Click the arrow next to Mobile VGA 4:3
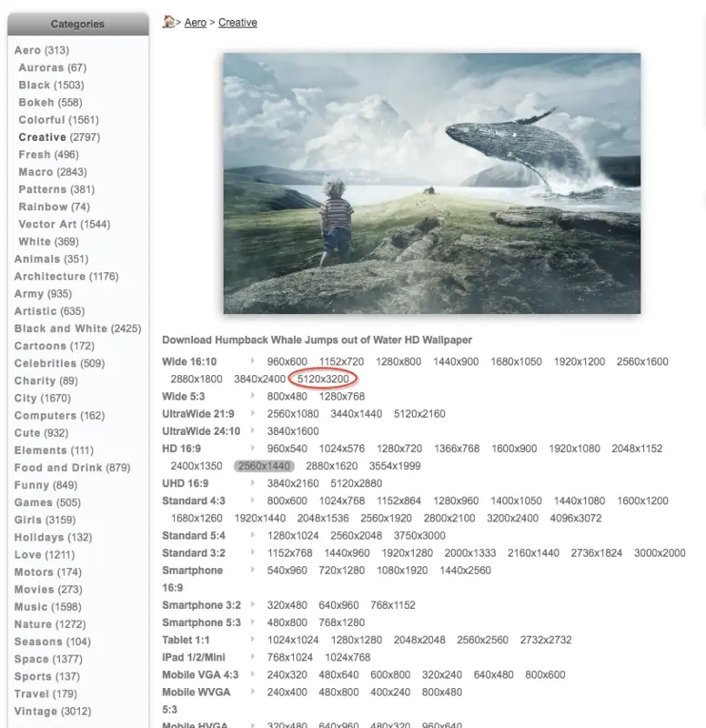Viewport: 706px width, 728px height. tap(253, 673)
